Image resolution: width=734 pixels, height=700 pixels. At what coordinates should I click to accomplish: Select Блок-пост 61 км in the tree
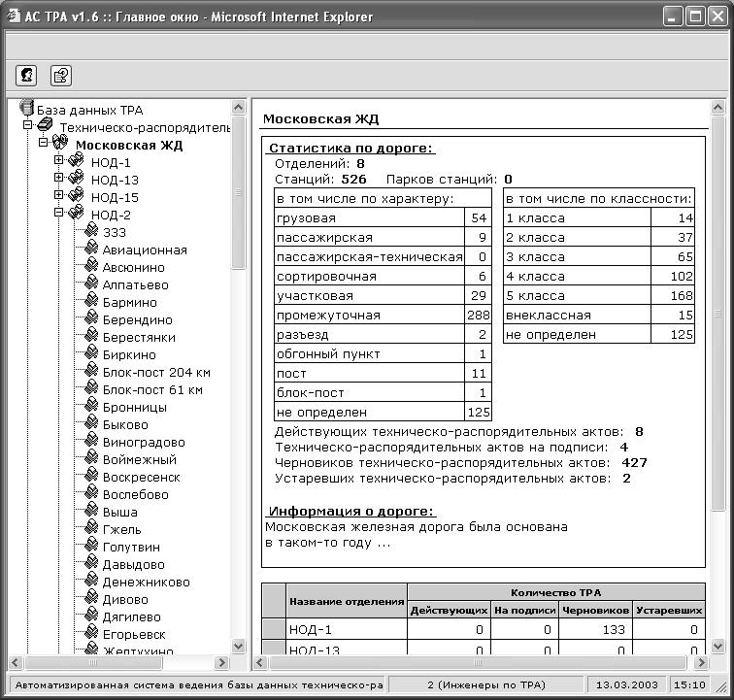[x=152, y=390]
